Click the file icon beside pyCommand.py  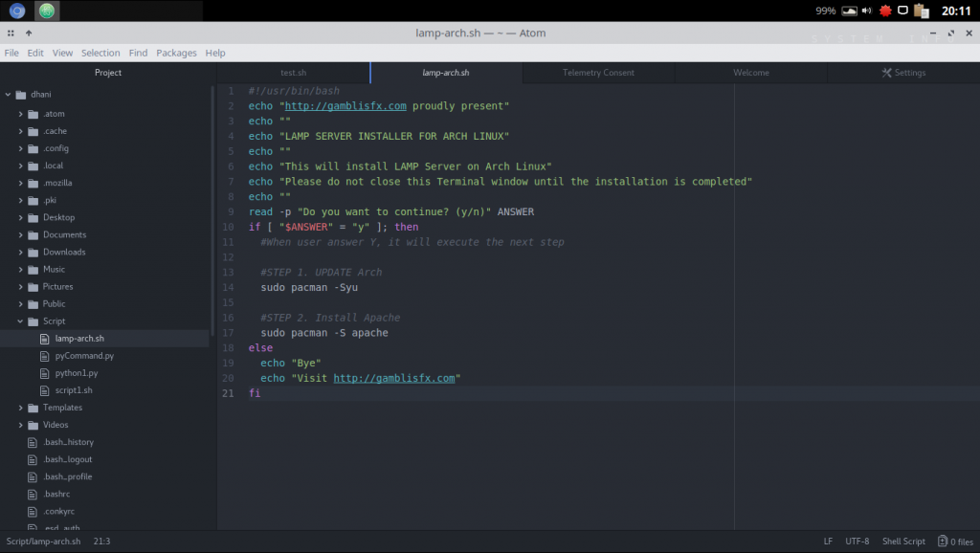click(44, 356)
